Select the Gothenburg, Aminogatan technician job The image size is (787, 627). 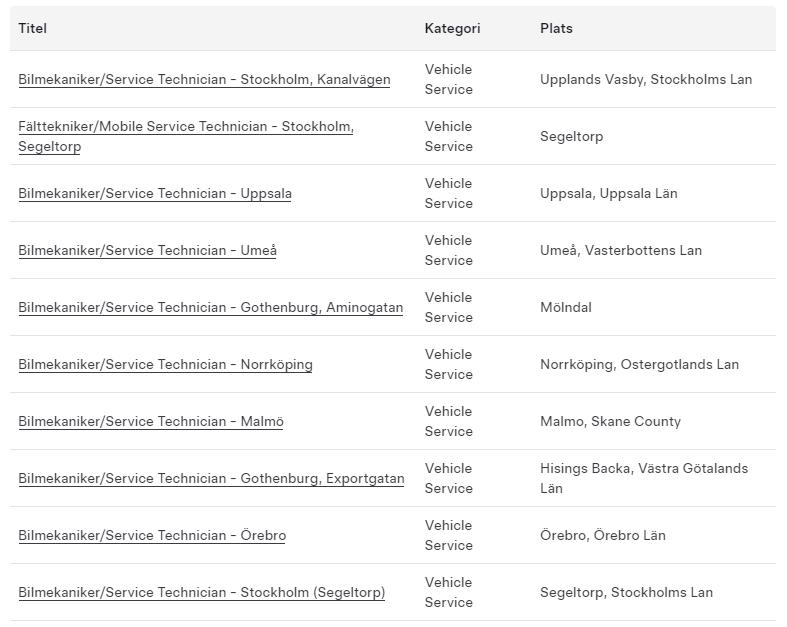click(x=210, y=308)
